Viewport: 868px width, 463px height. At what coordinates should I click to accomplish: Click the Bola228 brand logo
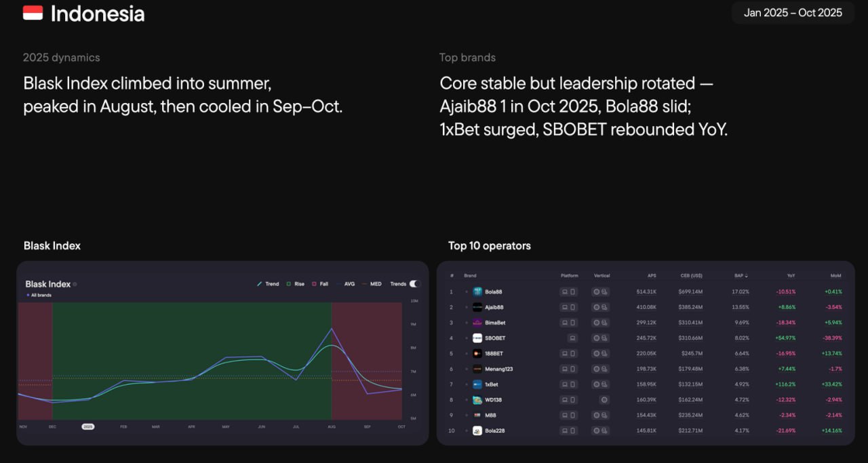click(x=477, y=431)
